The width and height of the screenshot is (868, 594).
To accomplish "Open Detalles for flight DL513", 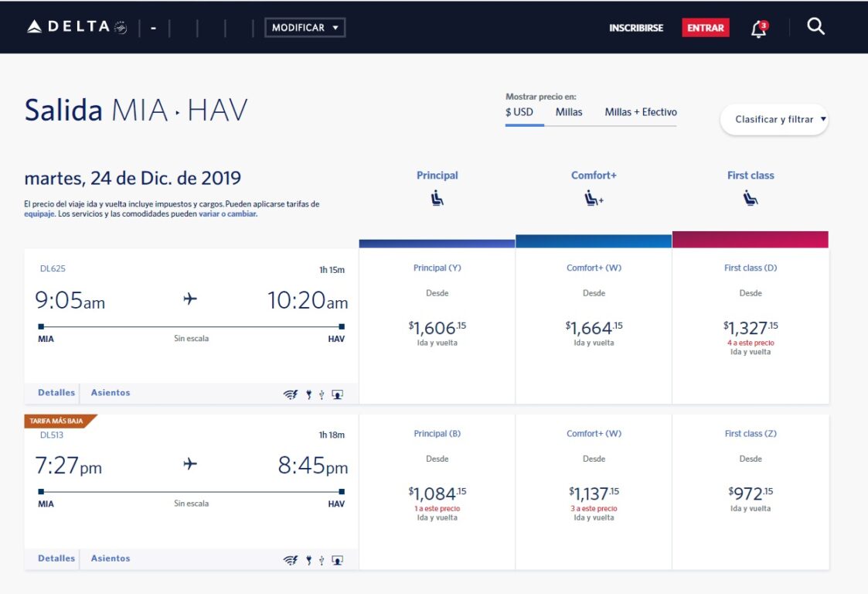I will pos(56,558).
